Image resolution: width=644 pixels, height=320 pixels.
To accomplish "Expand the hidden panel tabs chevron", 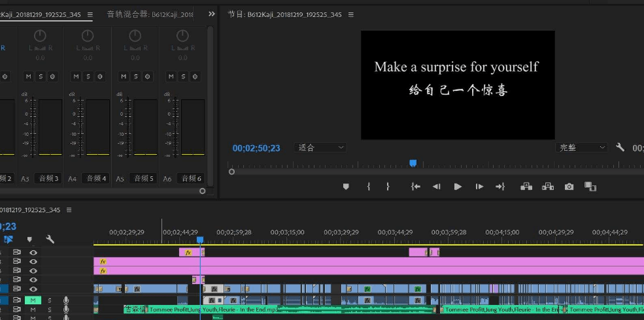I will (212, 14).
